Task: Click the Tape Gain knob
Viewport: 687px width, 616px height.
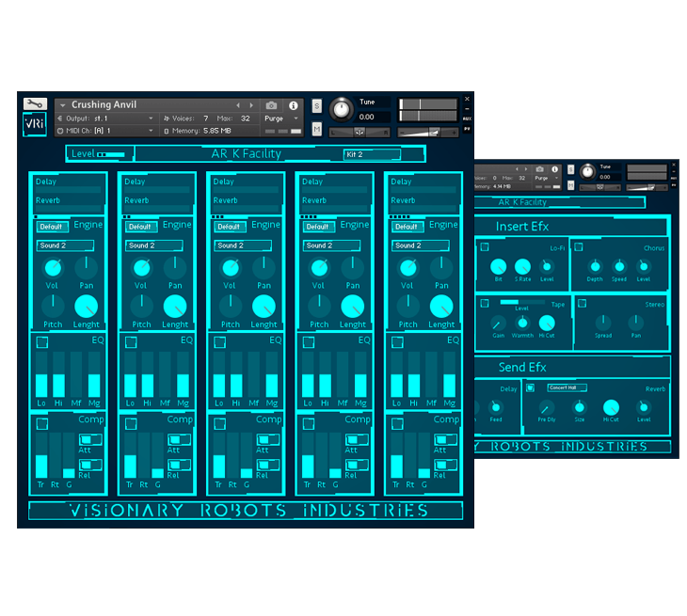Action: [498, 324]
